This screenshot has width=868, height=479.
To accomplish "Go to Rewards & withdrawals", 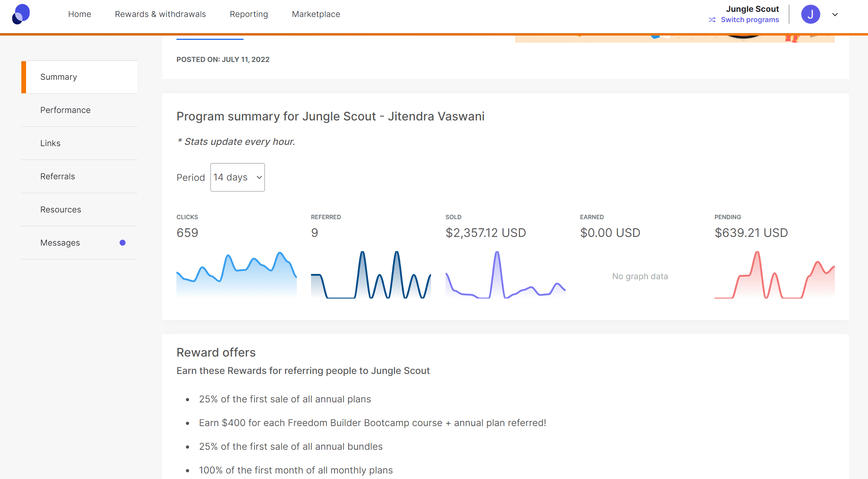I will pyautogui.click(x=160, y=14).
